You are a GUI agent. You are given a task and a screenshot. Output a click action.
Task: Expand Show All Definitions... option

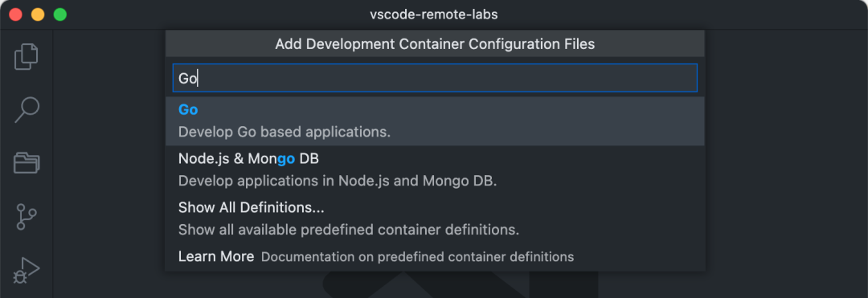[x=435, y=218]
